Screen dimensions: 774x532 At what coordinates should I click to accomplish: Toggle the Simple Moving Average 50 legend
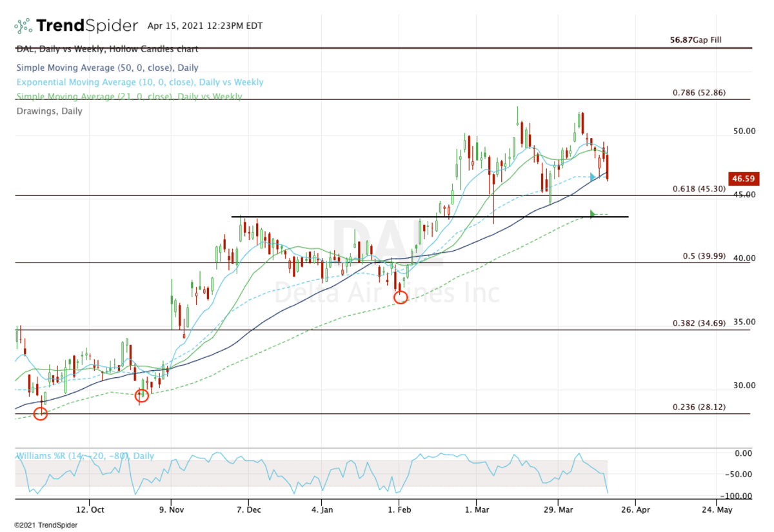(x=106, y=67)
